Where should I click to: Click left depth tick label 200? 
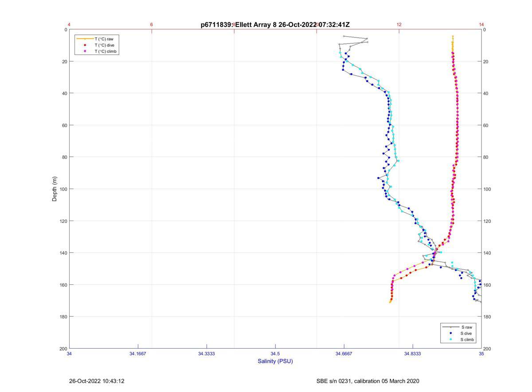tap(63, 349)
